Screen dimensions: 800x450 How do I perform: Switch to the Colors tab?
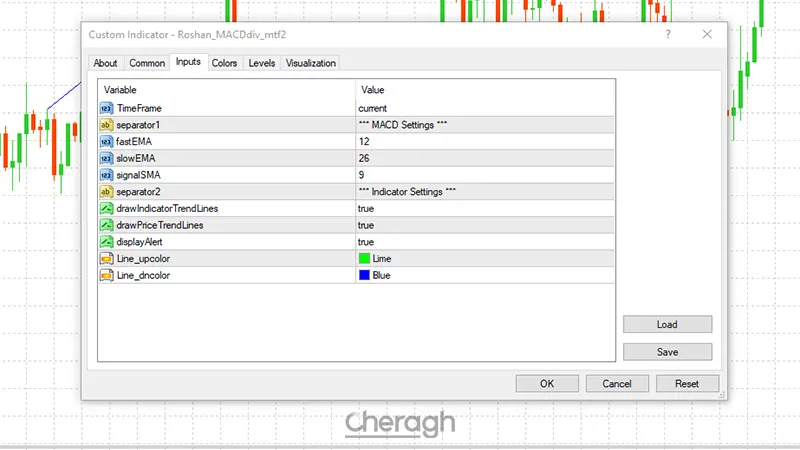(224, 63)
